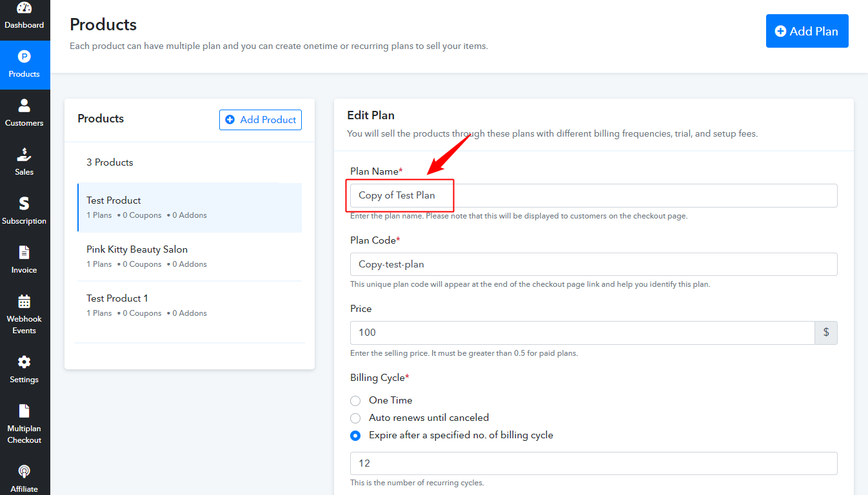The image size is (868, 495).
Task: Click the Plan Name input field
Action: [x=593, y=195]
